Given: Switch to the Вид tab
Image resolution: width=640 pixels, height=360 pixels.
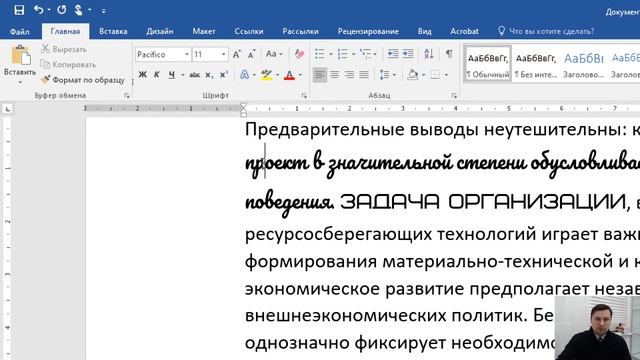Looking at the screenshot, I should pos(424,31).
